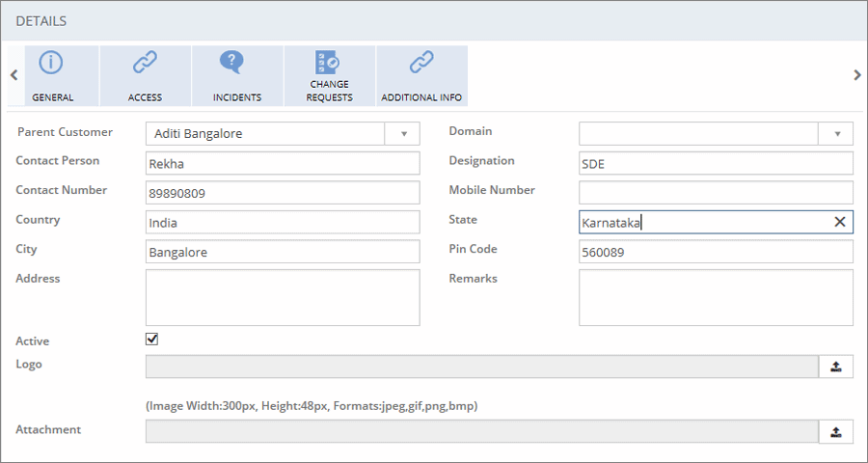Uncheck the Active checkbox
The image size is (868, 463).
151,340
